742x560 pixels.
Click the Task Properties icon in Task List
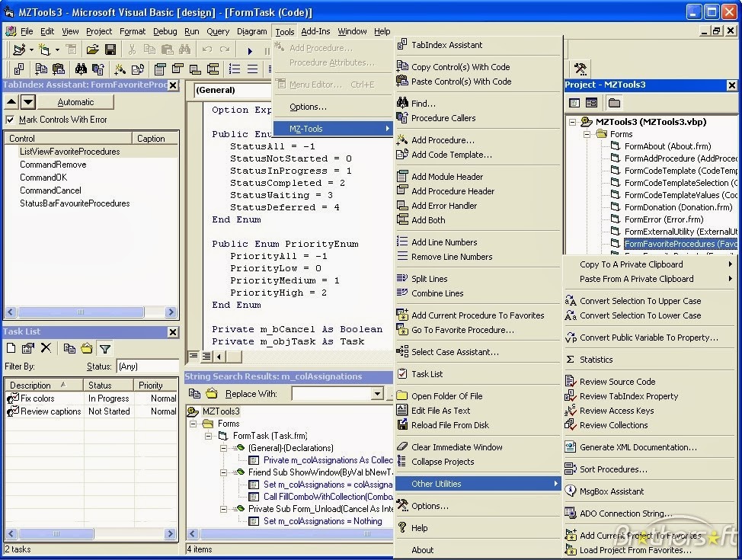click(28, 348)
